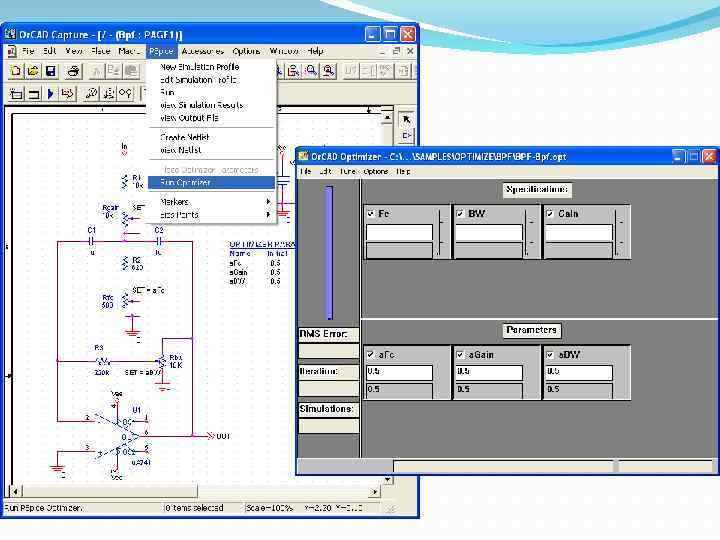This screenshot has width=720, height=540.
Task: Click the last grayed toolbar icon on right
Action: [x=404, y=71]
